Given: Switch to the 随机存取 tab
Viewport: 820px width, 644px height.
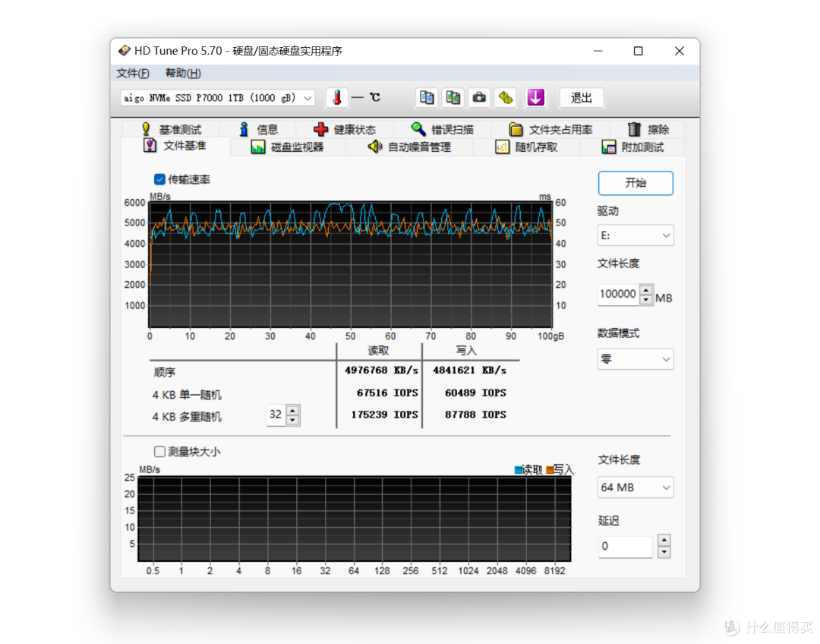Looking at the screenshot, I should (x=527, y=147).
